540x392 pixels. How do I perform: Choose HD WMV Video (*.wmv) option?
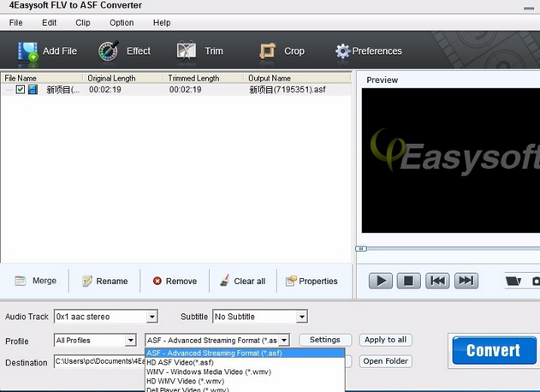pos(245,381)
